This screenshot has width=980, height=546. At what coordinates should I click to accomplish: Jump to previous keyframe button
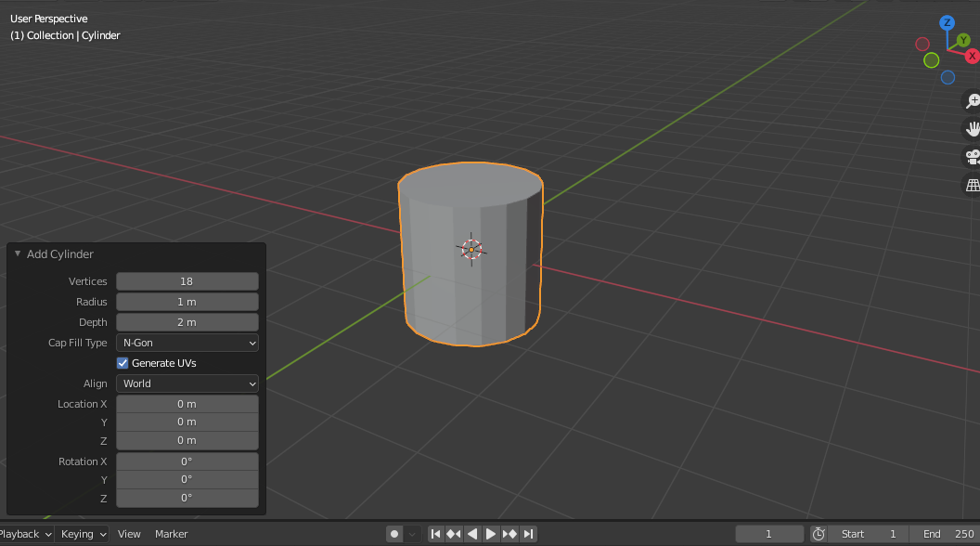pos(454,534)
